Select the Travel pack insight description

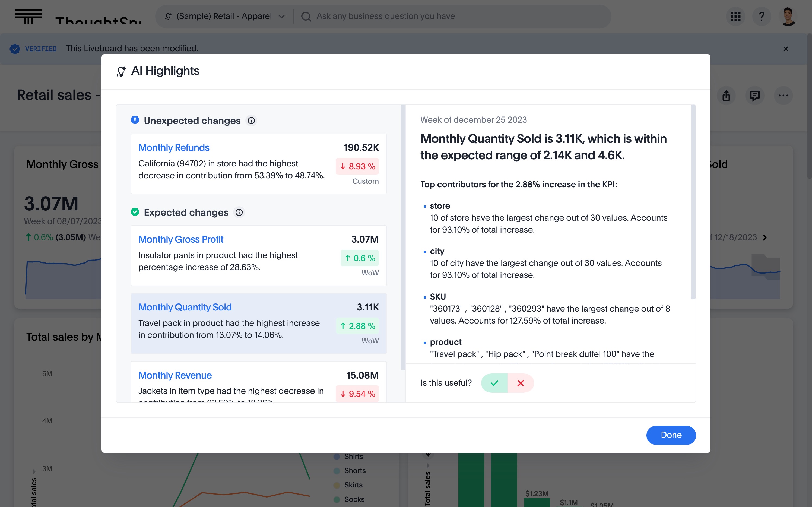click(229, 329)
